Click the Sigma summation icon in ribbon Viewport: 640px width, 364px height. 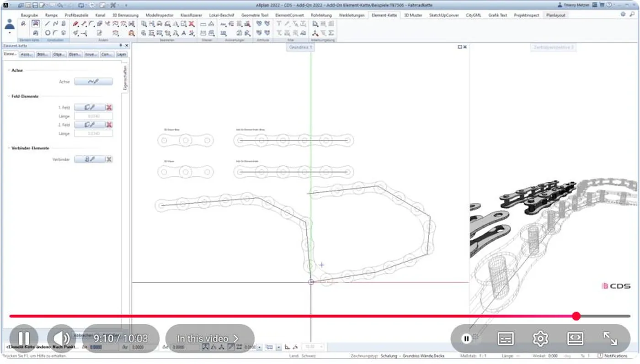331,33
